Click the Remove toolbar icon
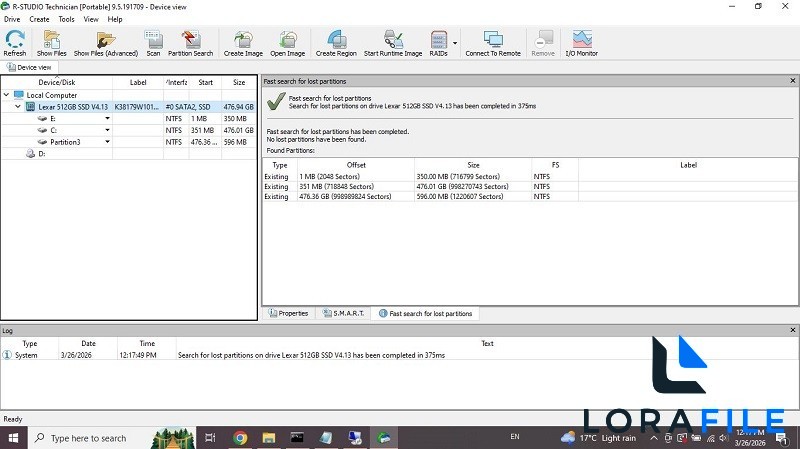 point(543,43)
